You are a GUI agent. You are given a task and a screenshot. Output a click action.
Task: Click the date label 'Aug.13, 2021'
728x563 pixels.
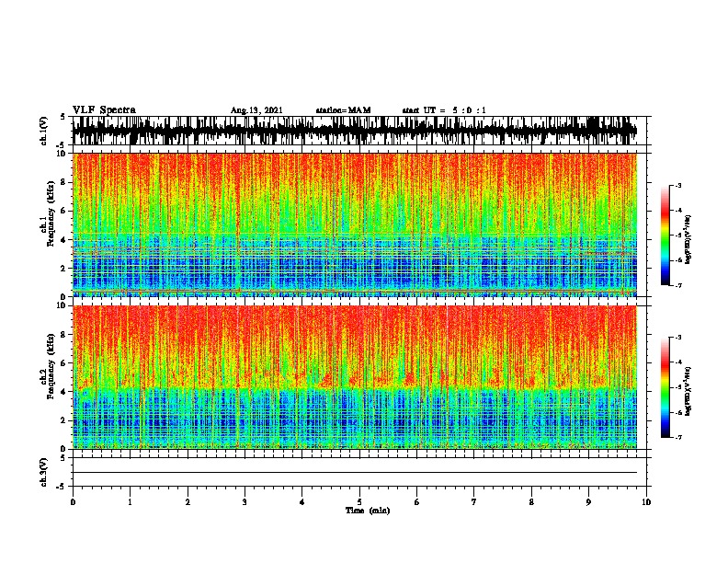256,110
